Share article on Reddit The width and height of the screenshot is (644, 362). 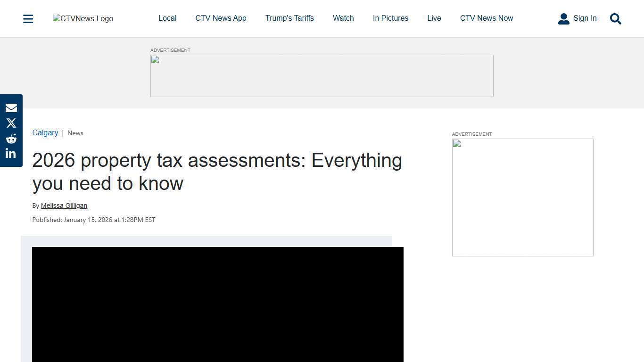pyautogui.click(x=11, y=139)
